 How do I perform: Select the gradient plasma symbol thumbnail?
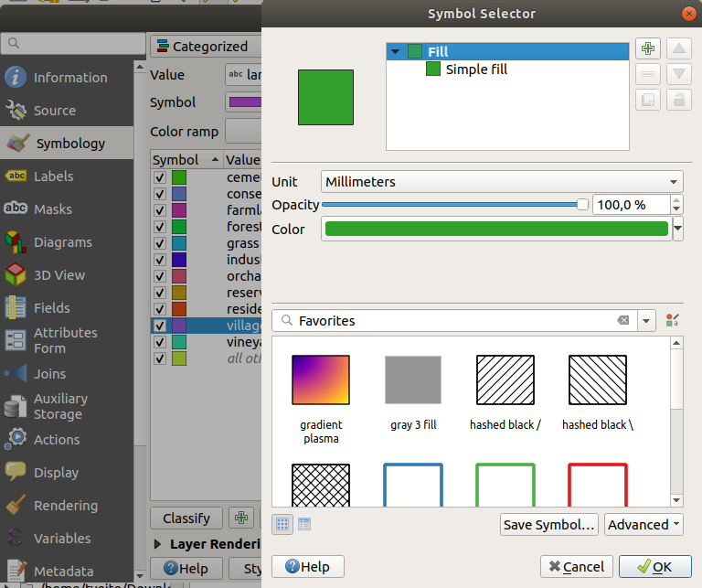pos(320,380)
